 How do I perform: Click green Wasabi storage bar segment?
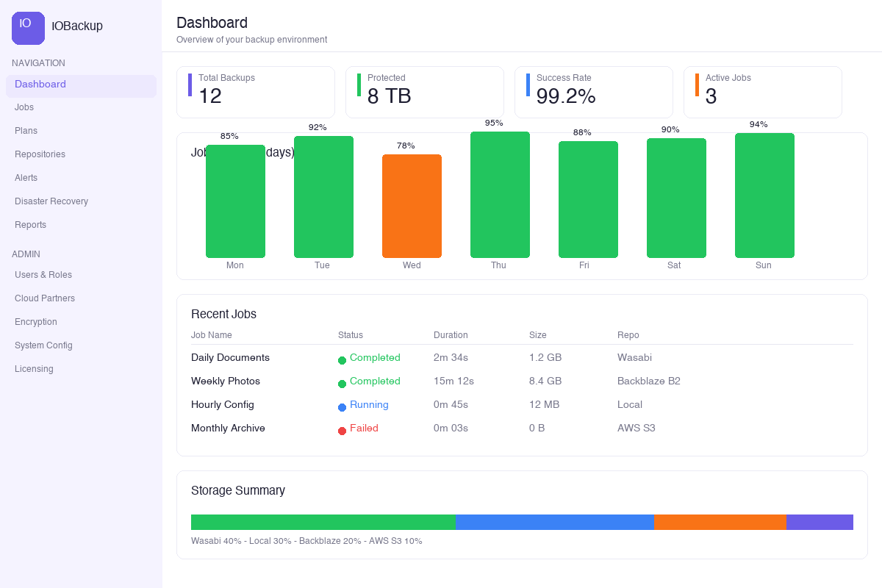(323, 522)
